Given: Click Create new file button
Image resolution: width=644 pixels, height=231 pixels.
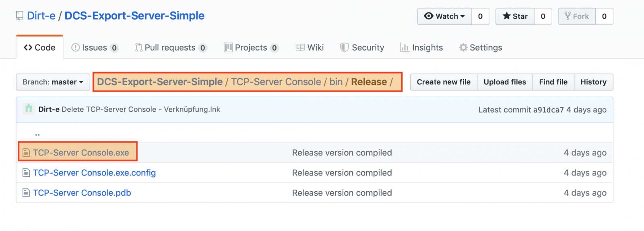Looking at the screenshot, I should click(444, 82).
